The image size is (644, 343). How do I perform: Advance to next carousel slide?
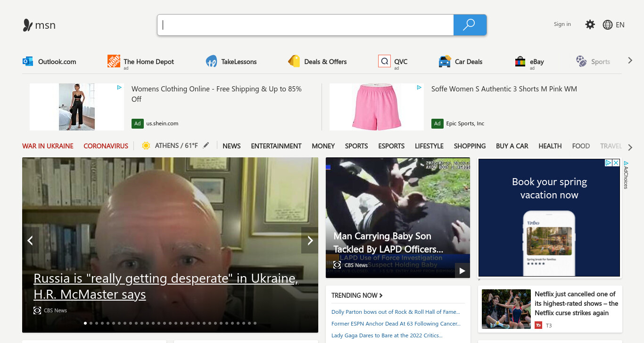point(310,241)
